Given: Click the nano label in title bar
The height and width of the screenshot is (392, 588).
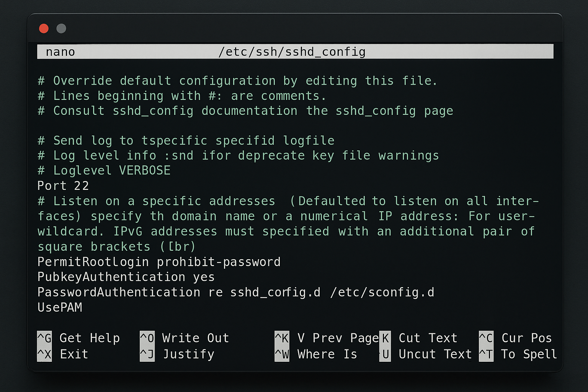Looking at the screenshot, I should pos(60,52).
